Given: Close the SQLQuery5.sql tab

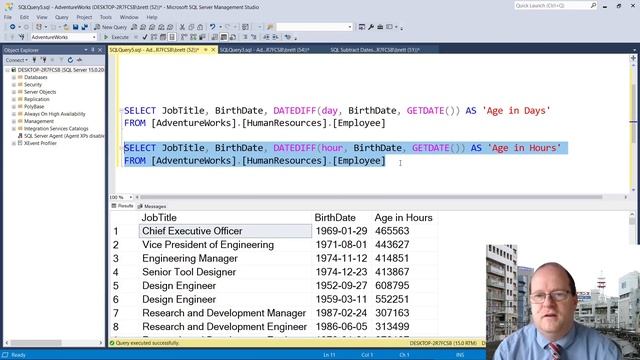Looking at the screenshot, I should click(213, 50).
